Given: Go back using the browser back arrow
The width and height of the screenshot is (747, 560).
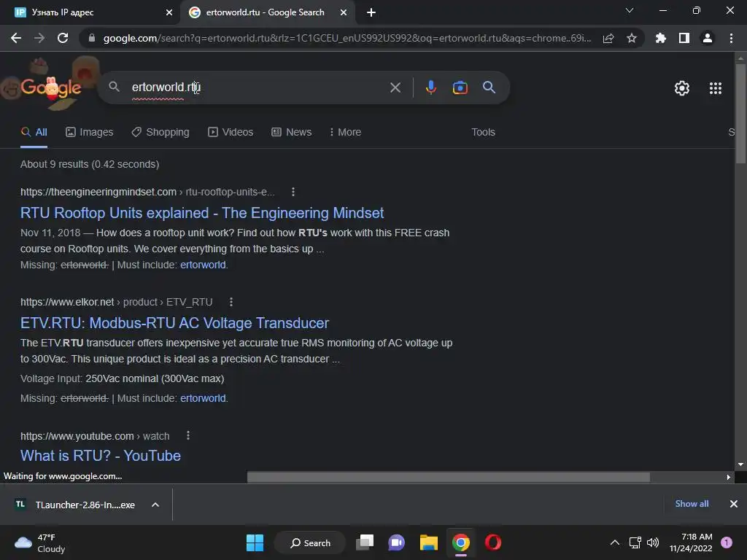Looking at the screenshot, I should tap(16, 38).
